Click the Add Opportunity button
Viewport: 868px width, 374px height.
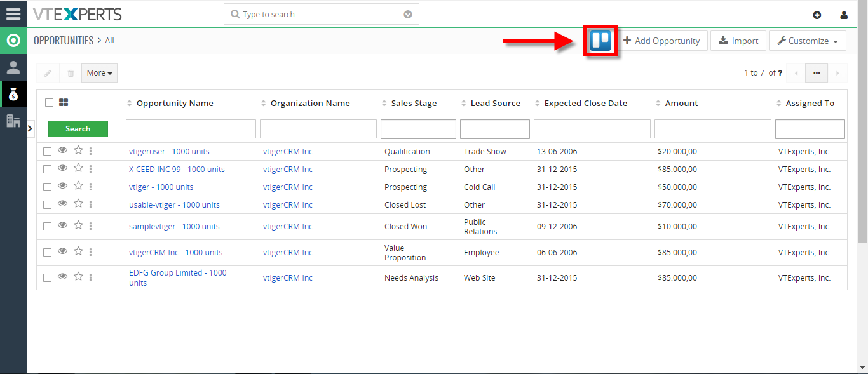tap(661, 41)
